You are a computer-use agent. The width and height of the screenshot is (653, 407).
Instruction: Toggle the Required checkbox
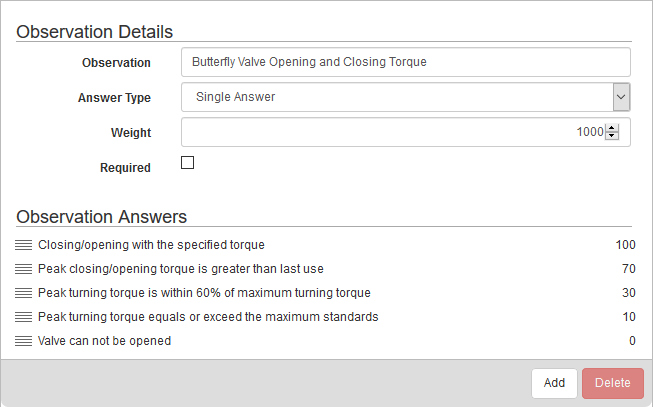click(x=187, y=163)
